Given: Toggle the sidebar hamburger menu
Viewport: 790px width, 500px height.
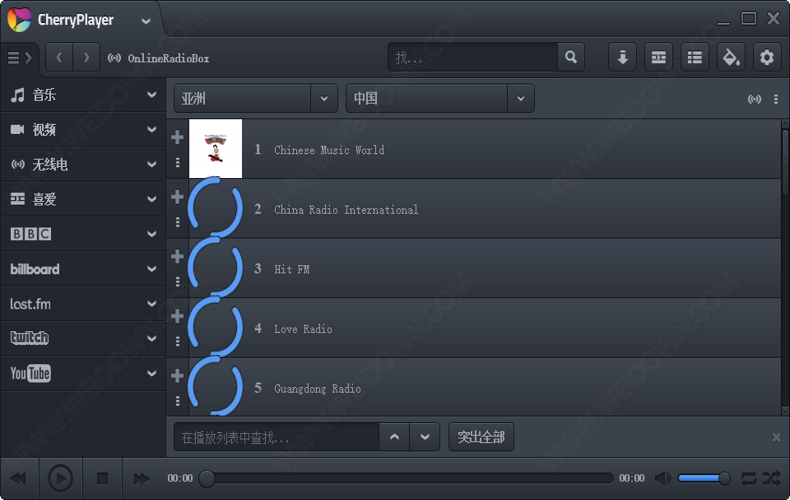Looking at the screenshot, I should pyautogui.click(x=19, y=58).
